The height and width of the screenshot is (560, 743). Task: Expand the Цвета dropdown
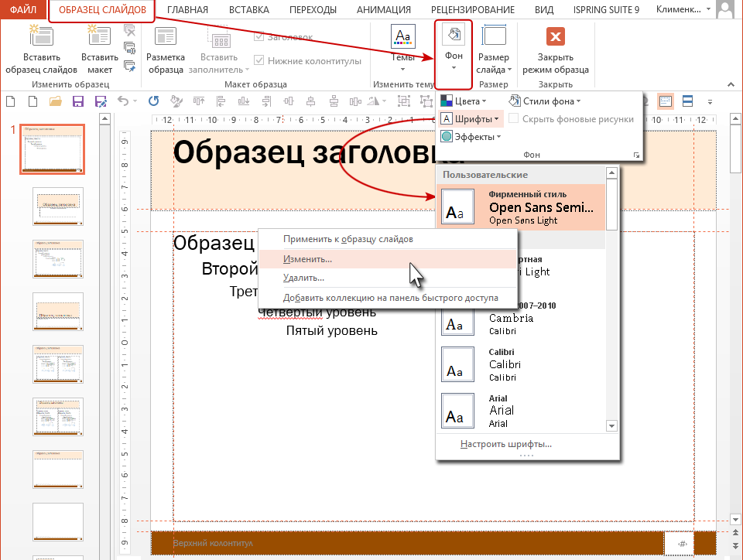(x=464, y=101)
